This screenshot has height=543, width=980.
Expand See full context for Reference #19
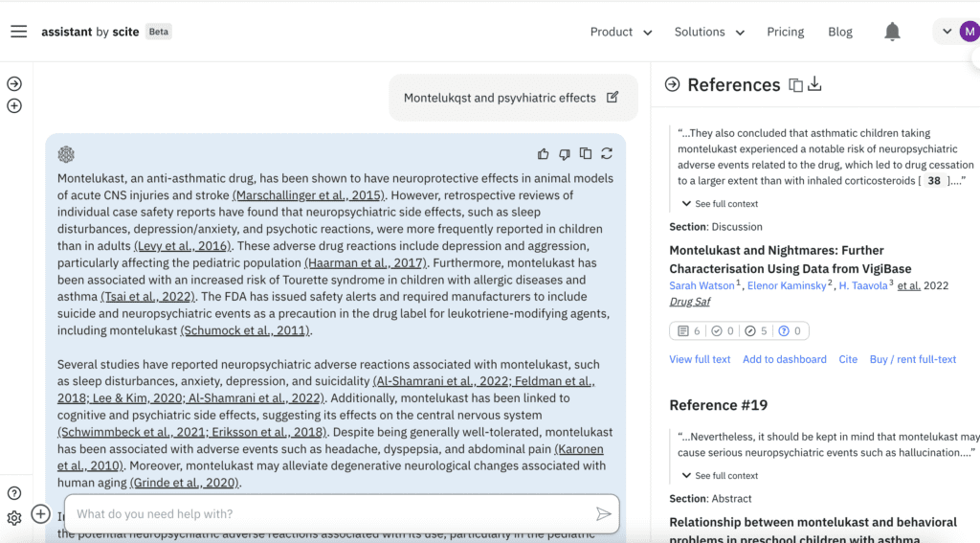click(720, 475)
